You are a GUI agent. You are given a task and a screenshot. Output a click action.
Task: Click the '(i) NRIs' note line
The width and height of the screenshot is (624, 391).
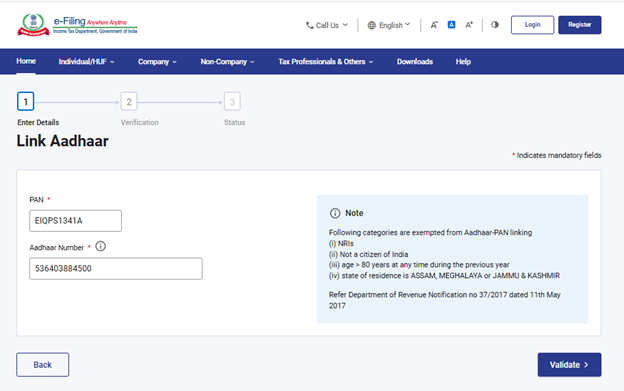(341, 243)
